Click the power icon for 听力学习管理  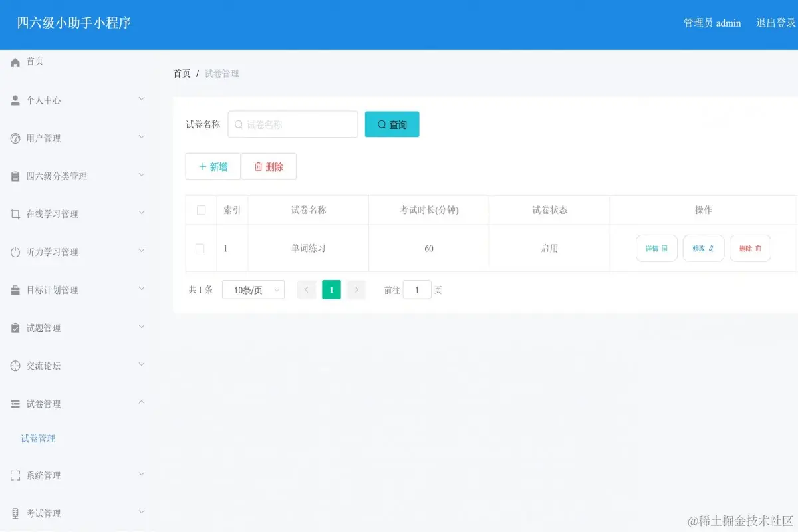[15, 252]
